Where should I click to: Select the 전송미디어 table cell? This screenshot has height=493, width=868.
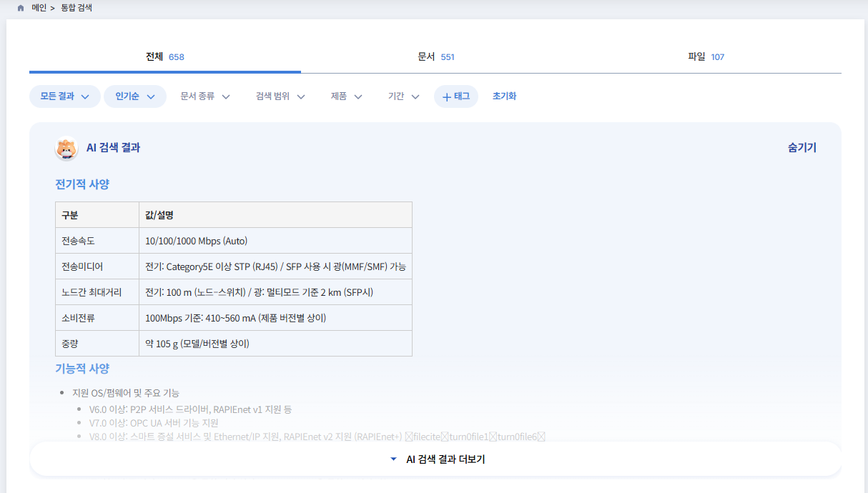point(97,267)
